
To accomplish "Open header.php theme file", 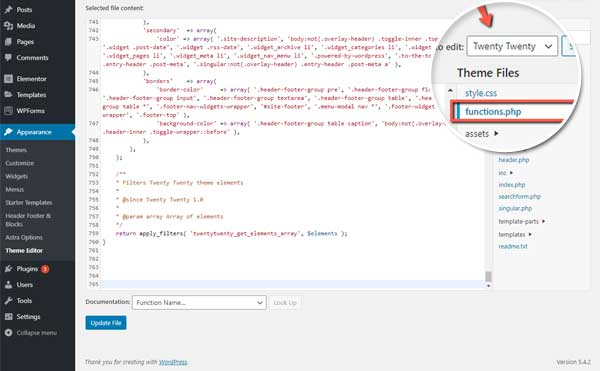I will coord(514,160).
